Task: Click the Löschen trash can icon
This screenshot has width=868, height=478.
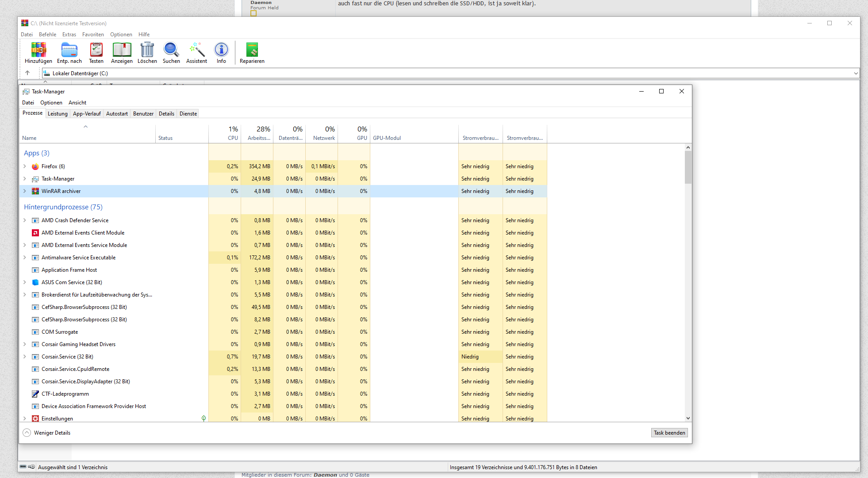Action: [147, 50]
